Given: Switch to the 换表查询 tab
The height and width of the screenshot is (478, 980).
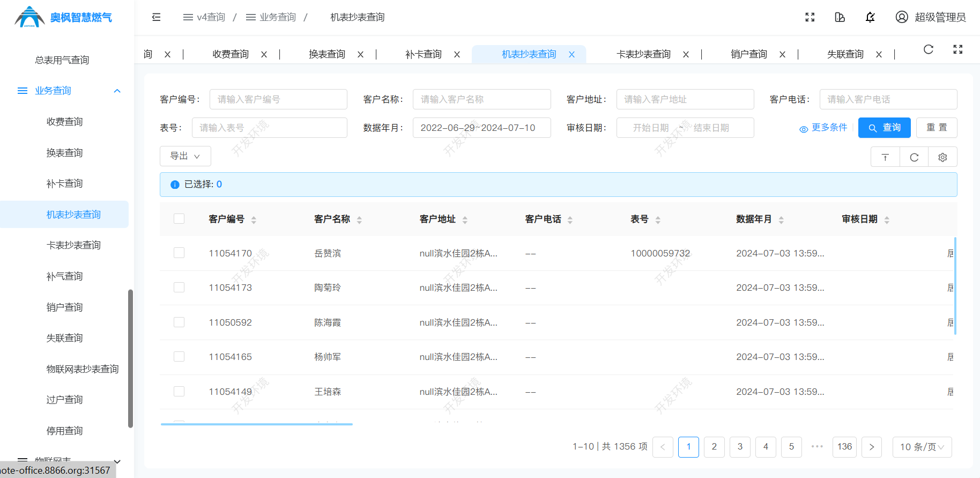Looking at the screenshot, I should (x=327, y=54).
